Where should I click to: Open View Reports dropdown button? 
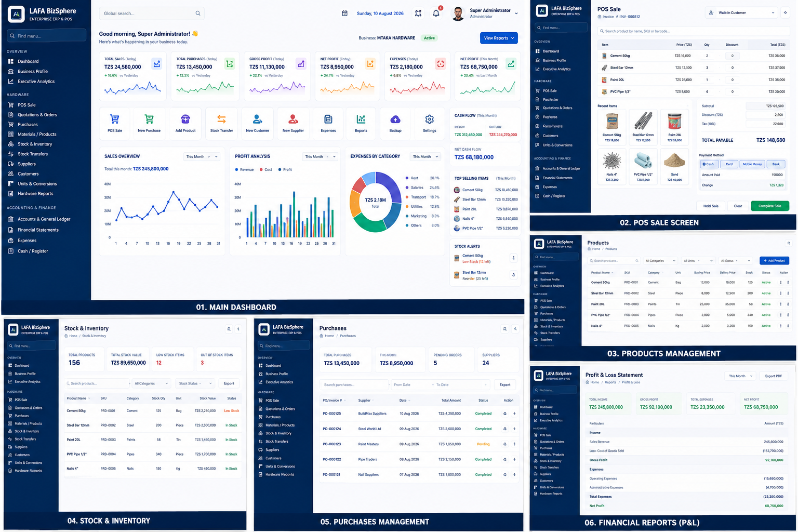click(499, 38)
